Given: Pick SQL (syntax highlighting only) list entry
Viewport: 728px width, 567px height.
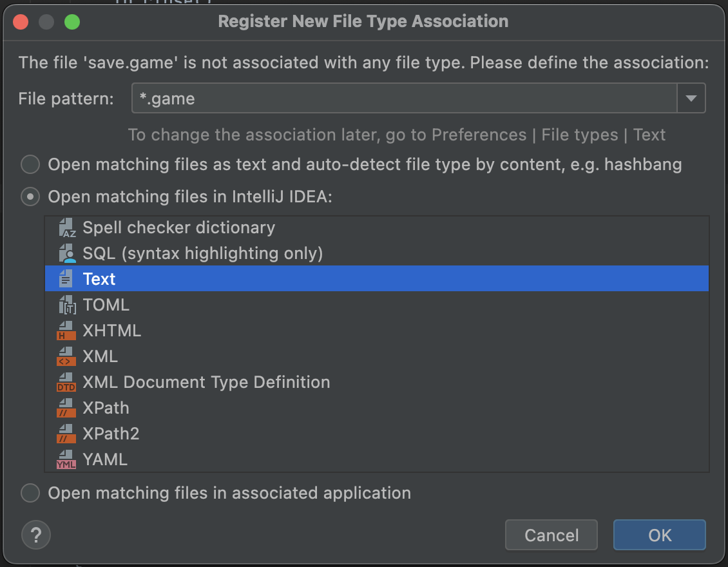Looking at the screenshot, I should pyautogui.click(x=202, y=253).
